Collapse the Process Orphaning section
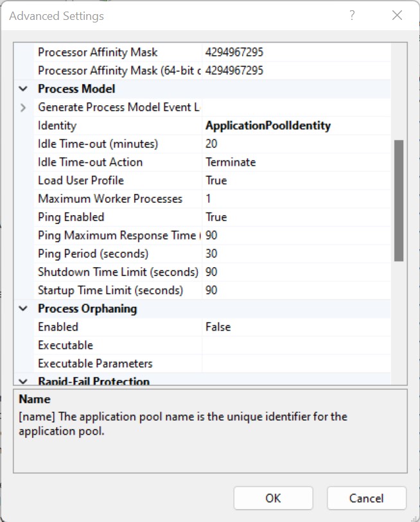 (x=22, y=308)
